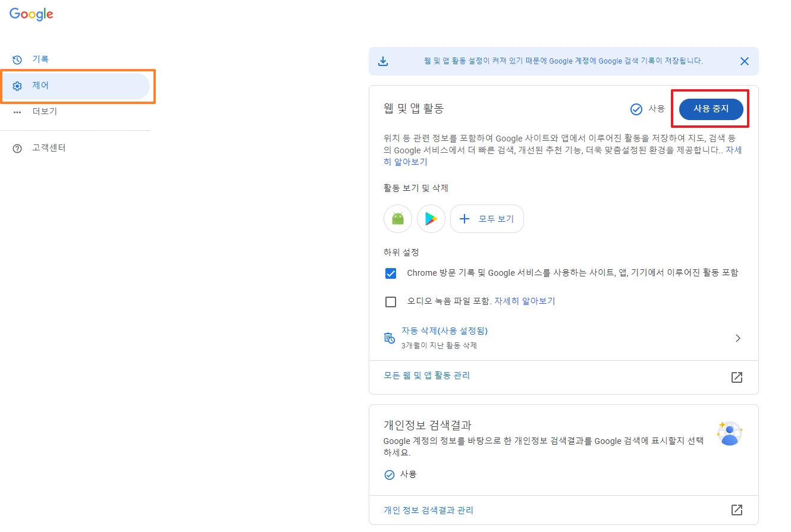Viewport: 791px width, 532px height.
Task: Open 모든 웹 및 앱 활동 관리 link
Action: [427, 376]
